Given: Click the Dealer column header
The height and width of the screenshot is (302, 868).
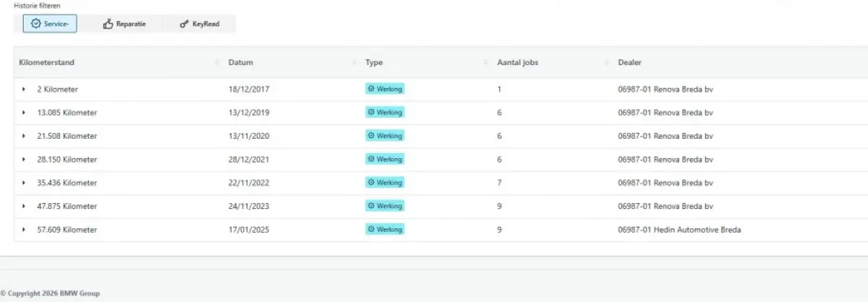Looking at the screenshot, I should [x=629, y=63].
